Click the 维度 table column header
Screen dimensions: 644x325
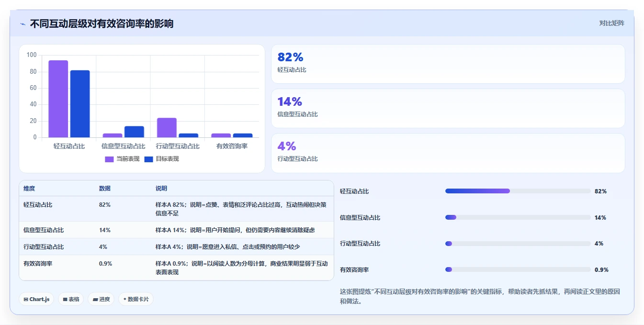[x=29, y=189]
